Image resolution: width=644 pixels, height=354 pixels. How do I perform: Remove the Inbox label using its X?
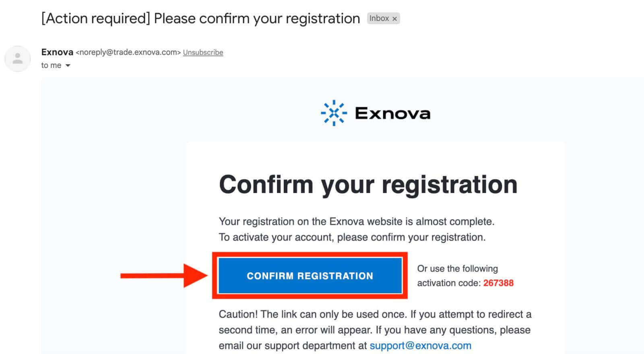[x=394, y=19]
